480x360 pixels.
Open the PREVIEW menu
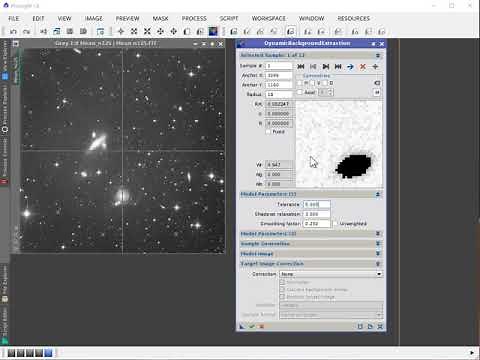127,18
